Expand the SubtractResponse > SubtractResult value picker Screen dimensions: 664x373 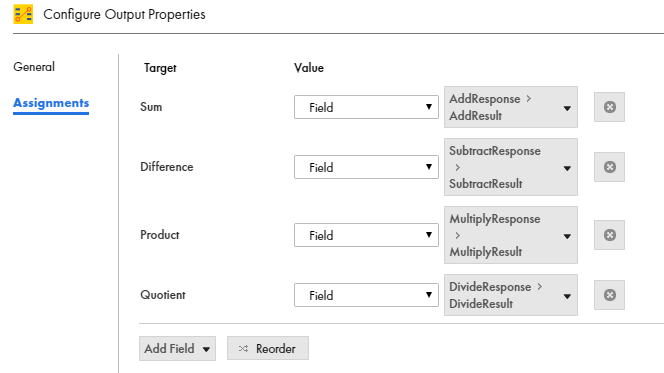pyautogui.click(x=511, y=167)
